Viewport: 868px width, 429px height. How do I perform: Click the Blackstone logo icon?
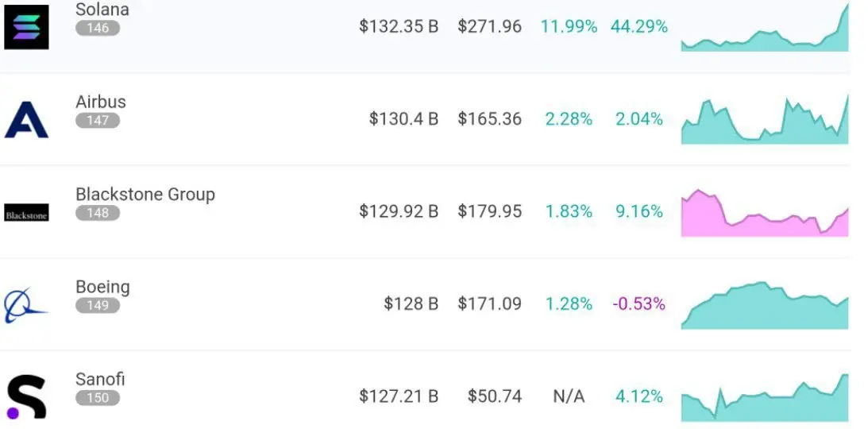(26, 213)
